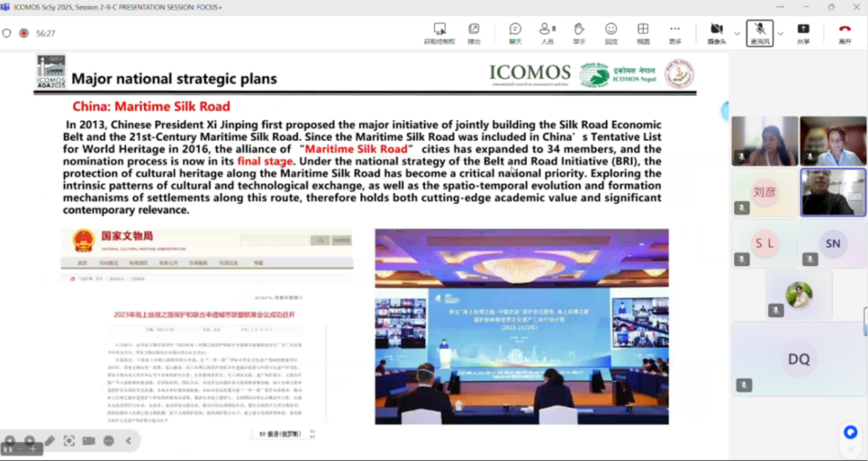Viewport: 868px width, 461px height.
Task: Show the people (人员) participant list
Action: [547, 33]
